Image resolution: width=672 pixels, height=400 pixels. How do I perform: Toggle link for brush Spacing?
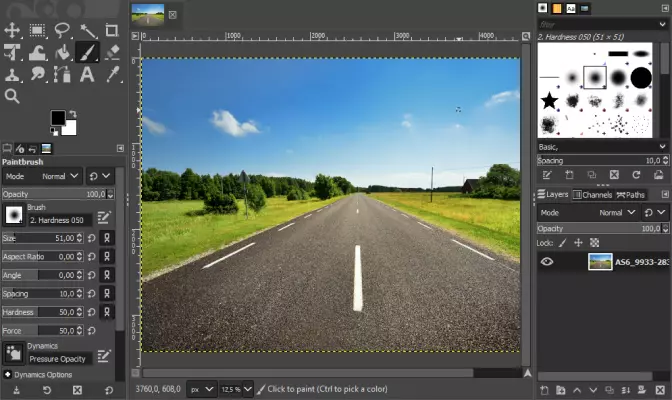tap(107, 294)
